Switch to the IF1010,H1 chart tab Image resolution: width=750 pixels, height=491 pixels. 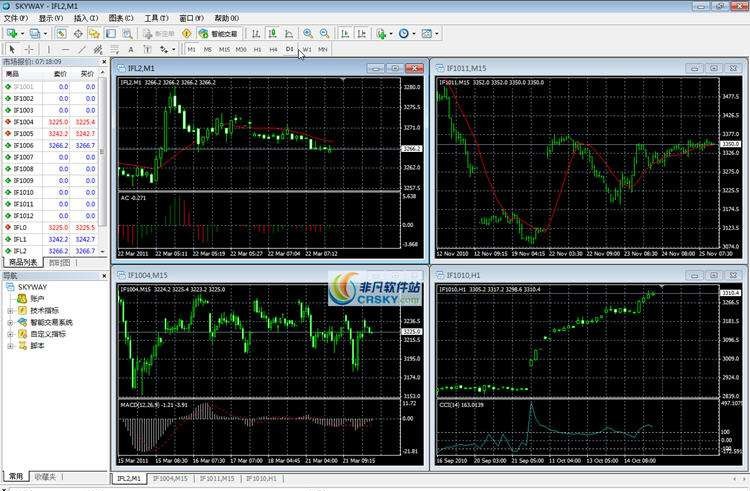click(x=262, y=478)
